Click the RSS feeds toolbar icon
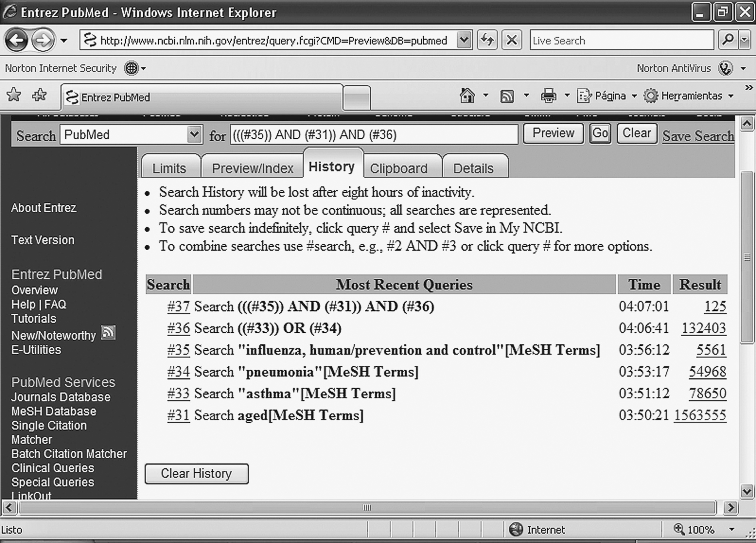756x543 pixels. point(507,96)
